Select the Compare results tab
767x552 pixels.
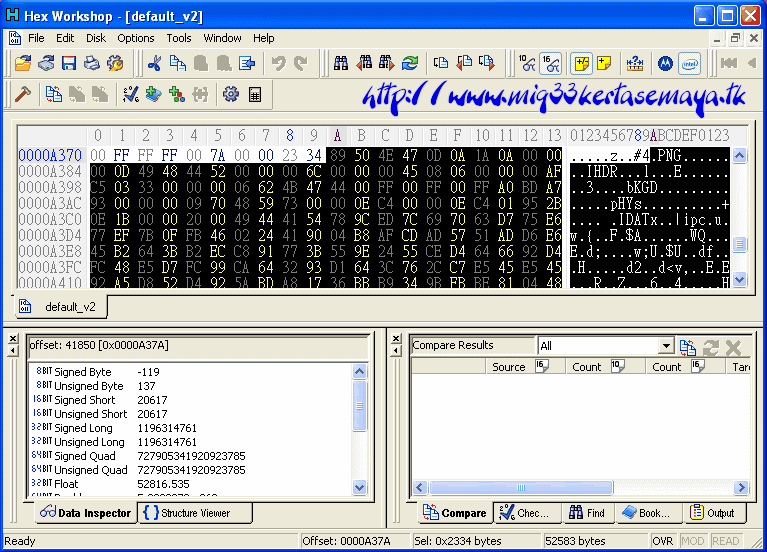pyautogui.click(x=454, y=513)
